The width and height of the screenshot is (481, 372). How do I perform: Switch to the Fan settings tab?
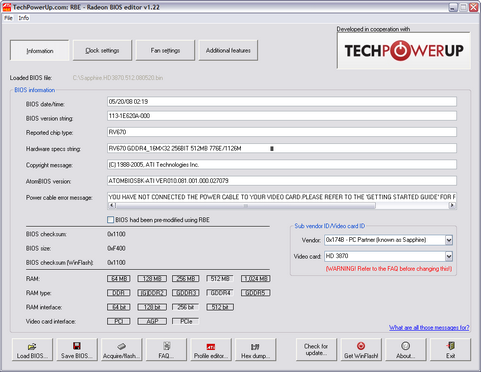[165, 51]
